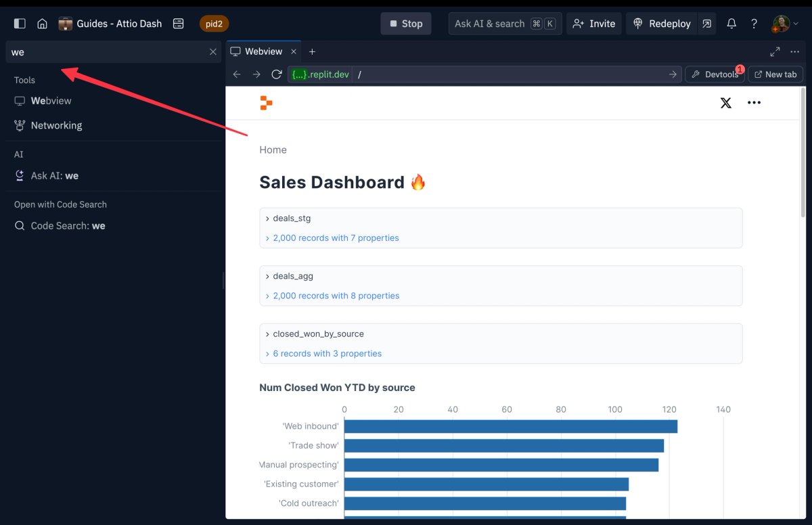The image size is (812, 525).
Task: Refresh the webview page
Action: point(276,74)
